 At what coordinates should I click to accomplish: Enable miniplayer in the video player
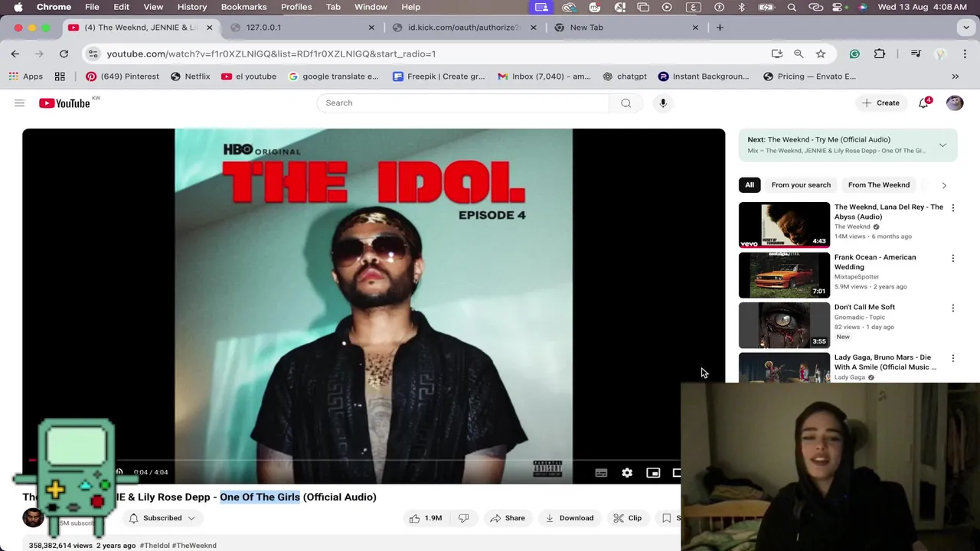[x=653, y=473]
